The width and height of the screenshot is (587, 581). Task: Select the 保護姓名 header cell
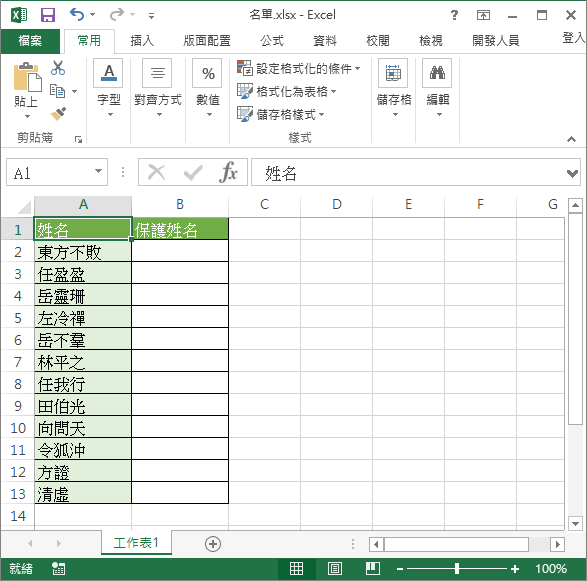click(180, 229)
